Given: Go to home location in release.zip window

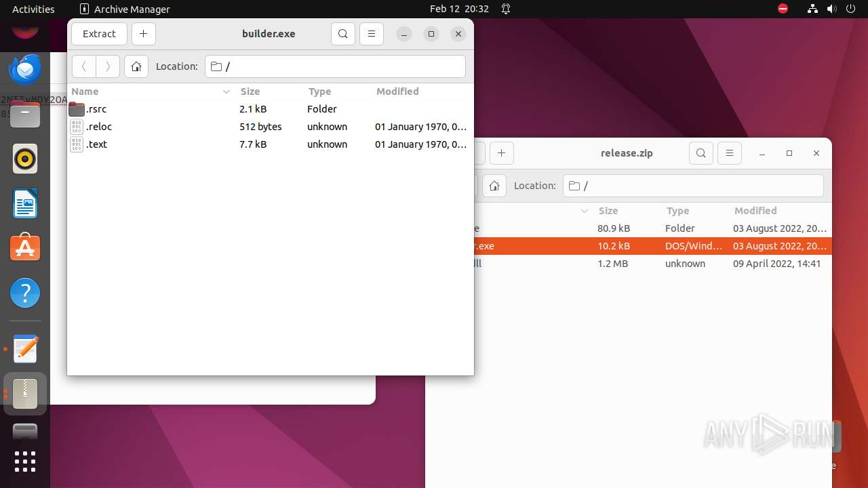Looking at the screenshot, I should (494, 186).
